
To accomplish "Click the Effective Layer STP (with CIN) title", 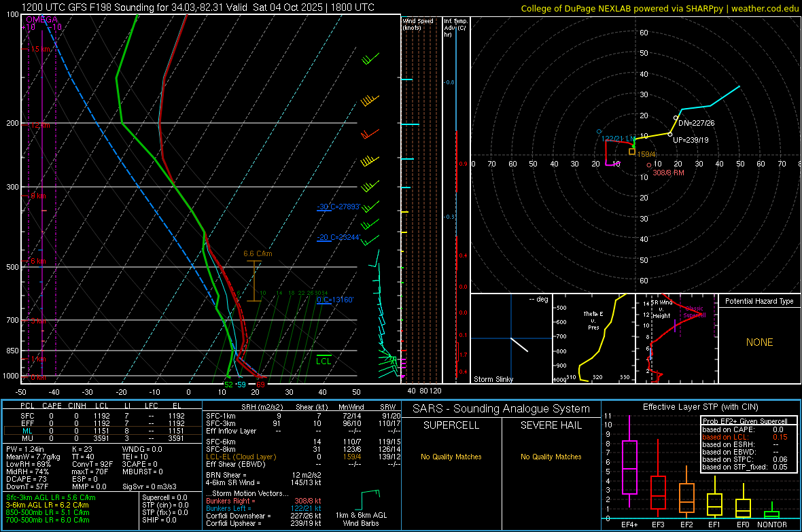I will point(700,407).
